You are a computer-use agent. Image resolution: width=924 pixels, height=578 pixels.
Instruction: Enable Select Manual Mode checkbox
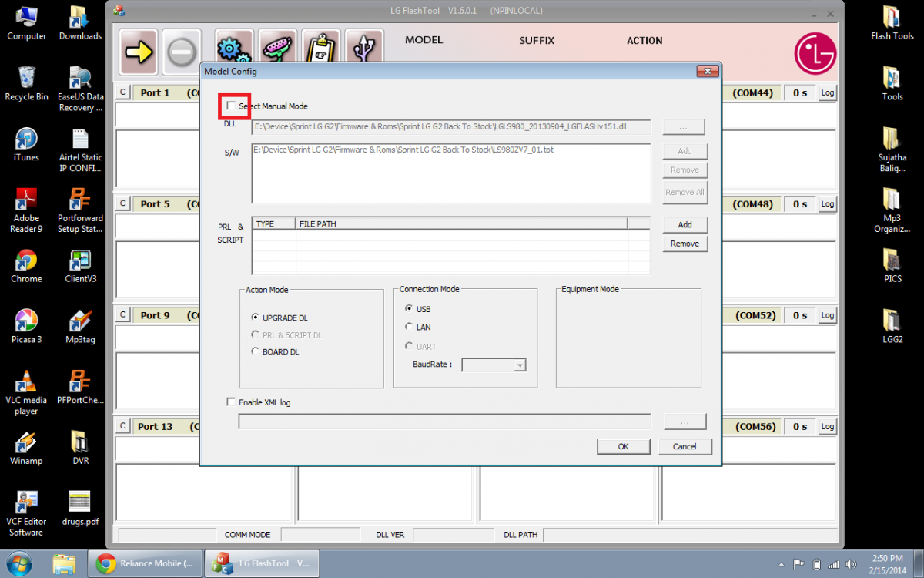231,106
